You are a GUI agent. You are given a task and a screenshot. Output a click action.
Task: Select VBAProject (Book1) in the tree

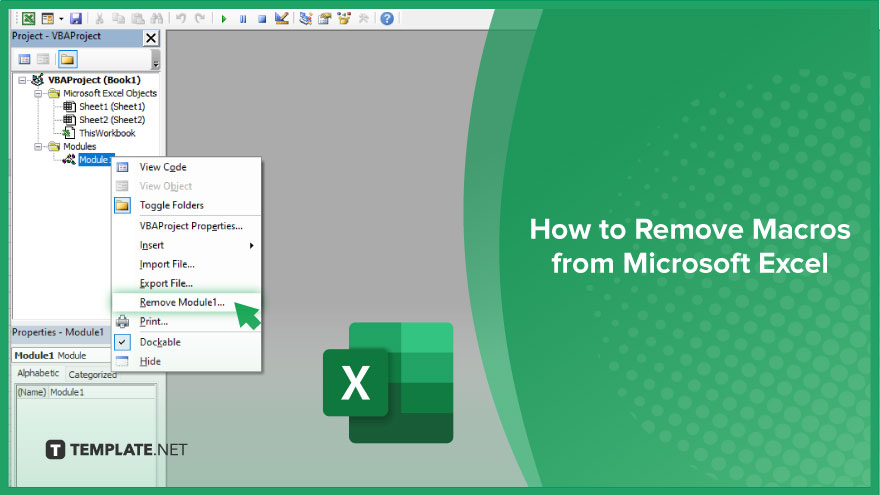[x=94, y=80]
